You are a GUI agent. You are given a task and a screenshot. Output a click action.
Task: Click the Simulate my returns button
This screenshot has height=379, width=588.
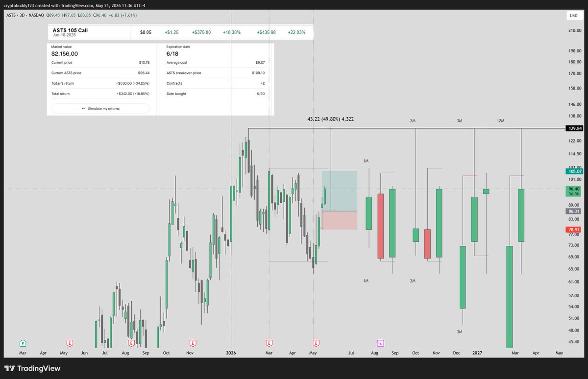[x=100, y=109]
